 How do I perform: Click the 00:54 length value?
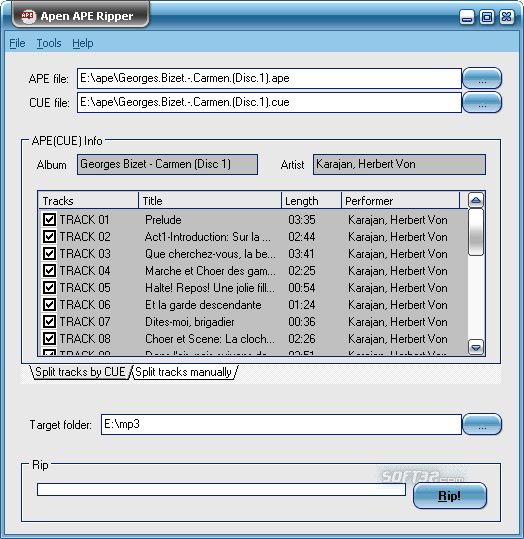pyautogui.click(x=302, y=288)
